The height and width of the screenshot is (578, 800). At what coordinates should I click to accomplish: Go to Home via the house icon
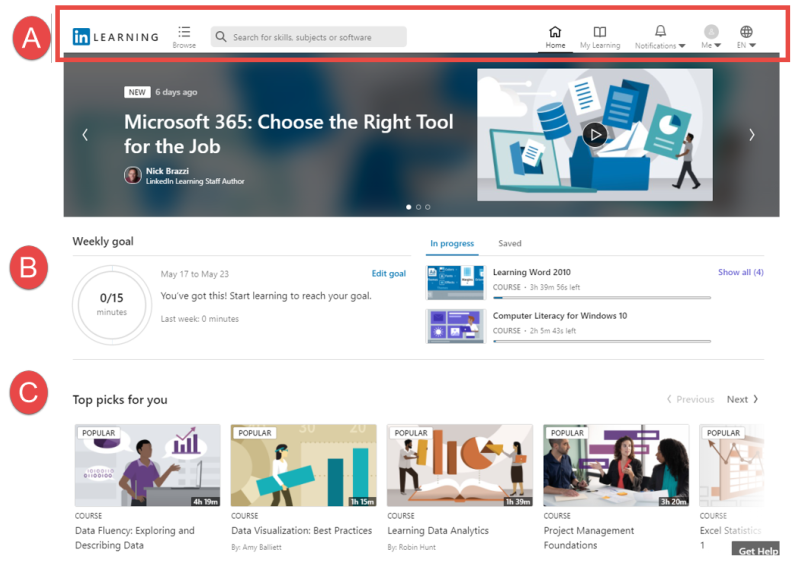(555, 32)
